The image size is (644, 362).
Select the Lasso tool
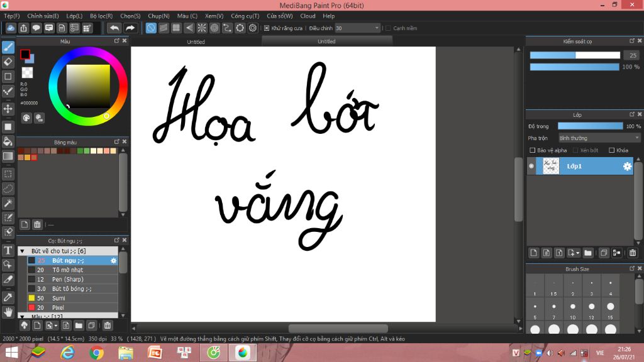(8, 189)
